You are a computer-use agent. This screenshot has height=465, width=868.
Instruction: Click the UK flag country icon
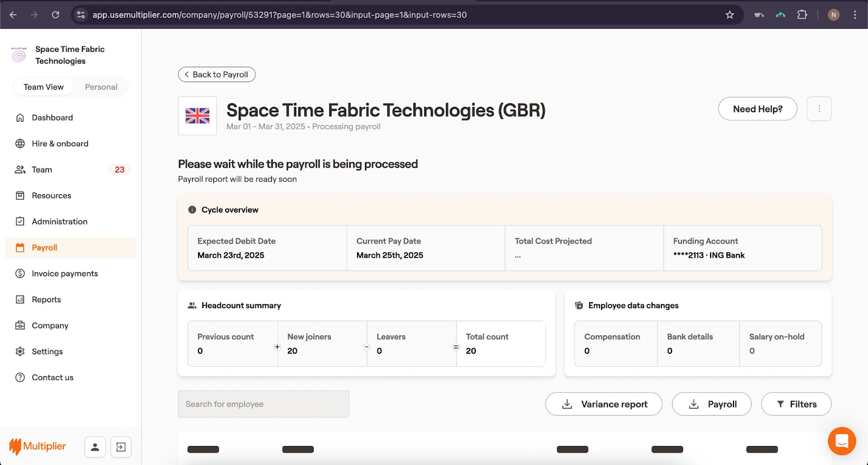[197, 116]
